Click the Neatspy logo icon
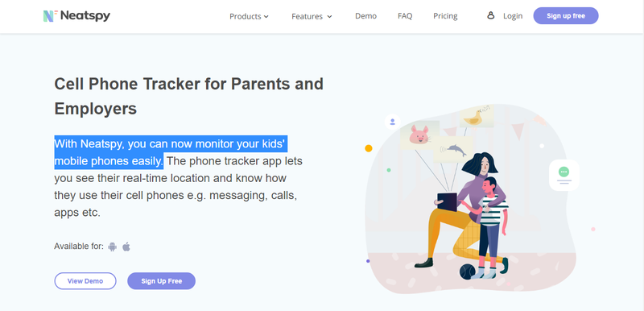 click(50, 16)
